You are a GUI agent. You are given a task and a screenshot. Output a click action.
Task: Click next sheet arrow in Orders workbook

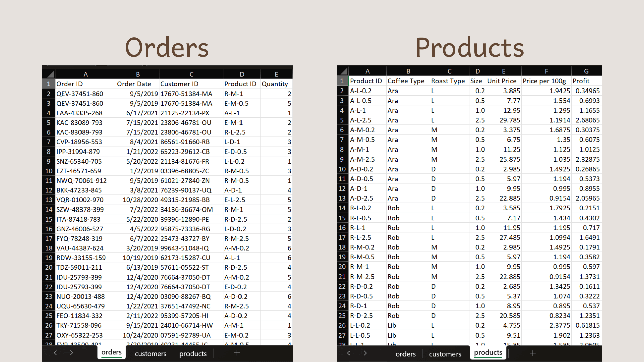click(71, 353)
